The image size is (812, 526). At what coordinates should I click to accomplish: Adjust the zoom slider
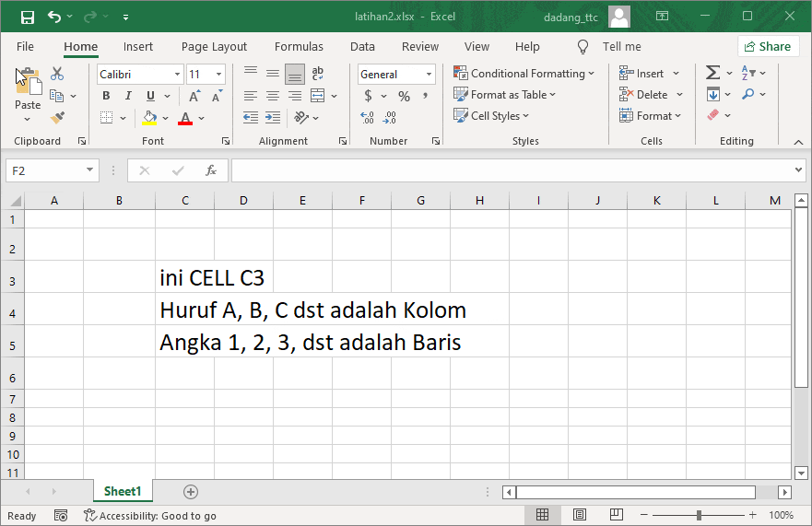[699, 515]
